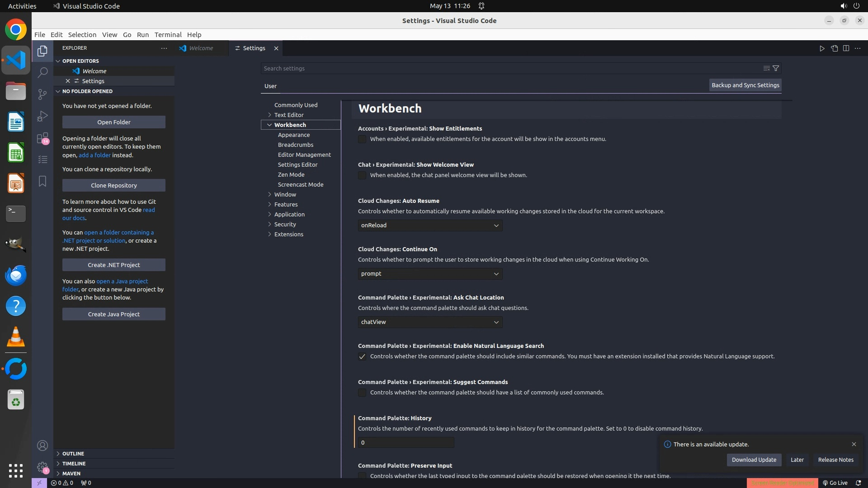Click the settings filter funnel icon
868x488 pixels.
[776, 68]
